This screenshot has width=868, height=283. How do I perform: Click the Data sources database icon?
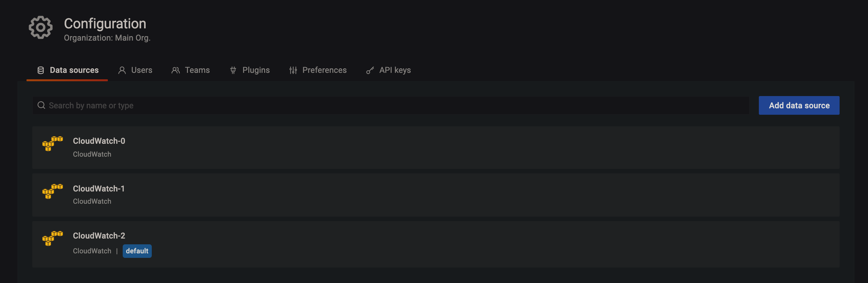(40, 70)
